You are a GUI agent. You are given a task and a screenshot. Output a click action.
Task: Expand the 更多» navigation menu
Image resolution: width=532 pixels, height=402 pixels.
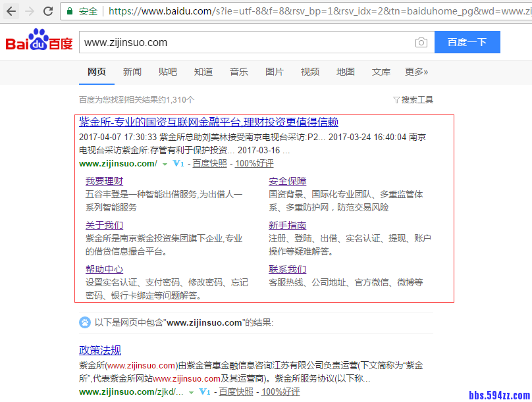point(416,72)
